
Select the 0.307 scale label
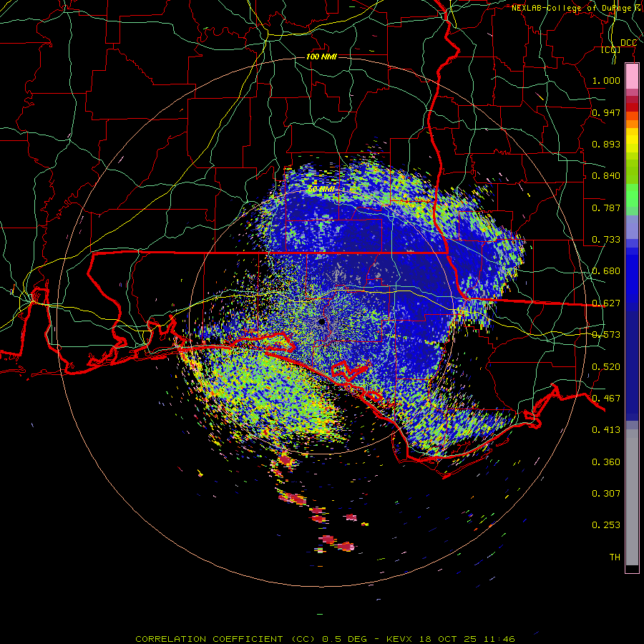tap(606, 494)
